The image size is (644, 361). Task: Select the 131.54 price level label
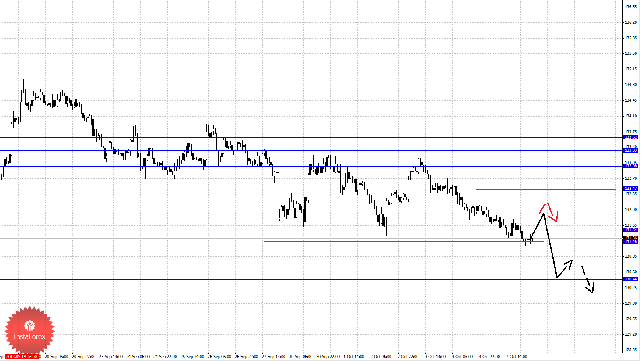tap(630, 230)
